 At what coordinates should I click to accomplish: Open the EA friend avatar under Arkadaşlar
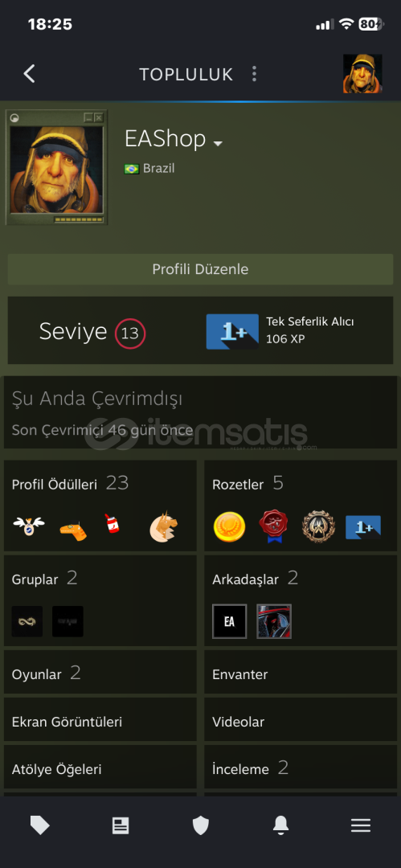[x=229, y=621]
